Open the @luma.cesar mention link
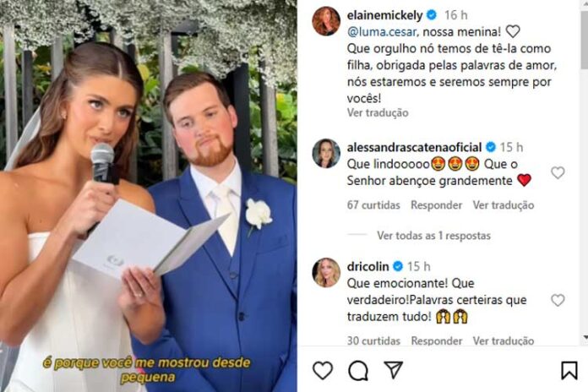The width and height of the screenshot is (588, 392). click(x=382, y=32)
